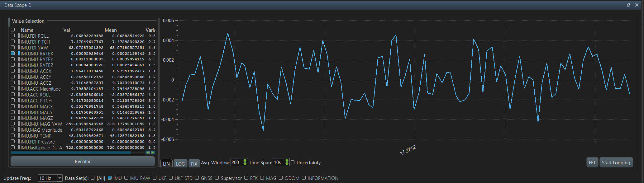Screen dimensions: 644x183
Task: Click the Recolor button
Action: pyautogui.click(x=83, y=162)
